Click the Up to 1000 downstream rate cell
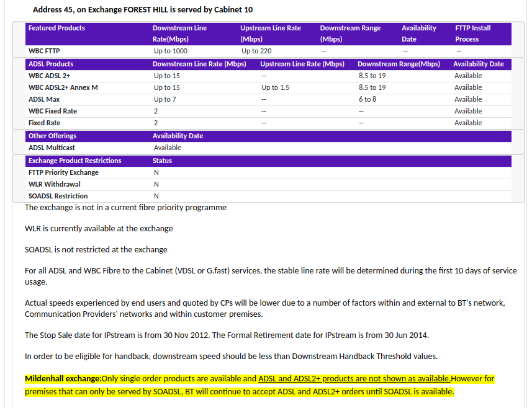 [171, 51]
